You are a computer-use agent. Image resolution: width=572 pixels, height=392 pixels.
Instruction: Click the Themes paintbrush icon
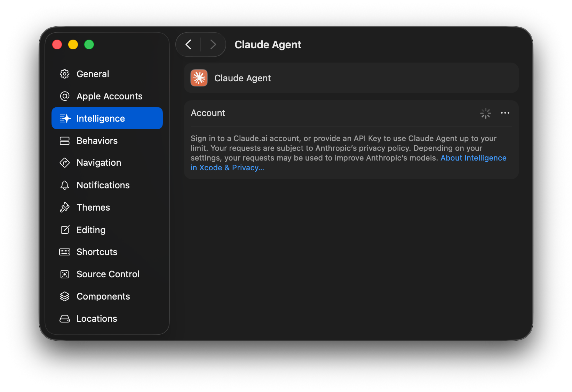coord(65,207)
